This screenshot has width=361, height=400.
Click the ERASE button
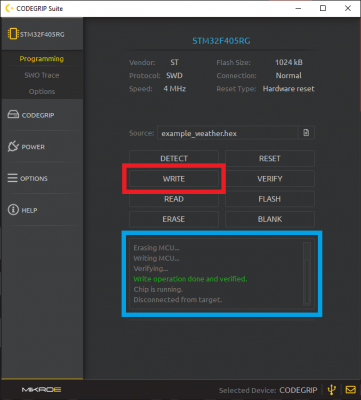[x=174, y=219]
